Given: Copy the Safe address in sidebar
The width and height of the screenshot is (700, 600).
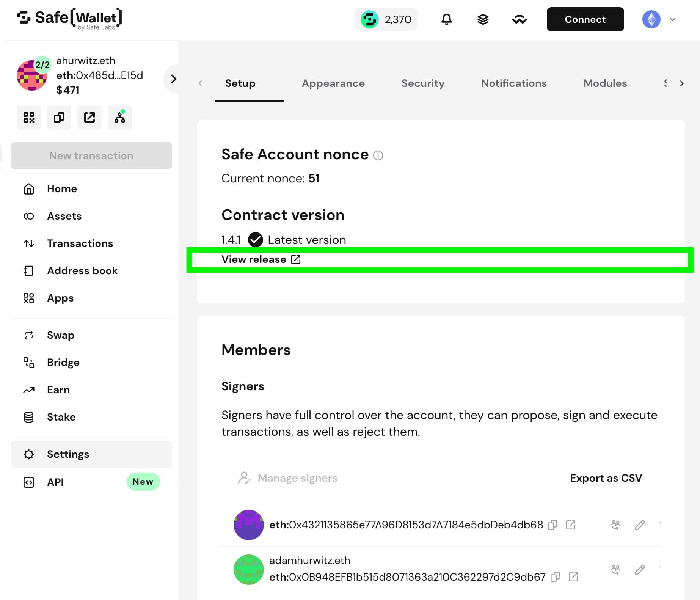Looking at the screenshot, I should pos(59,118).
